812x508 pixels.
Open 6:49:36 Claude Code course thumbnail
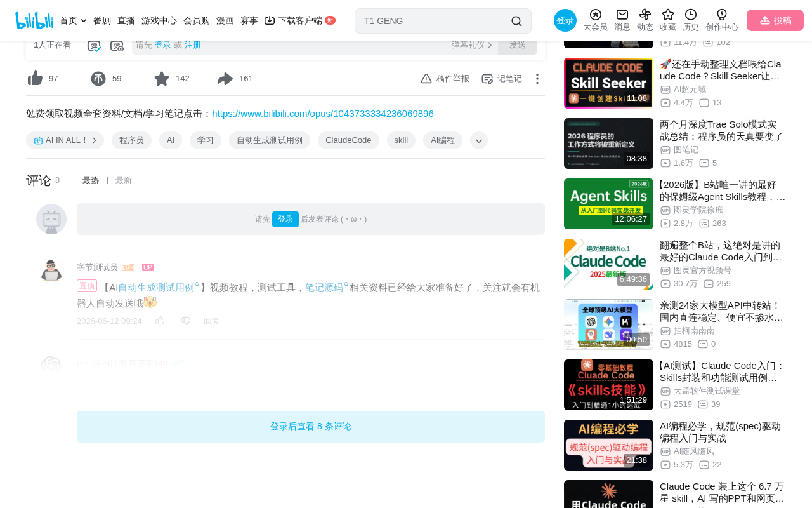pyautogui.click(x=608, y=264)
